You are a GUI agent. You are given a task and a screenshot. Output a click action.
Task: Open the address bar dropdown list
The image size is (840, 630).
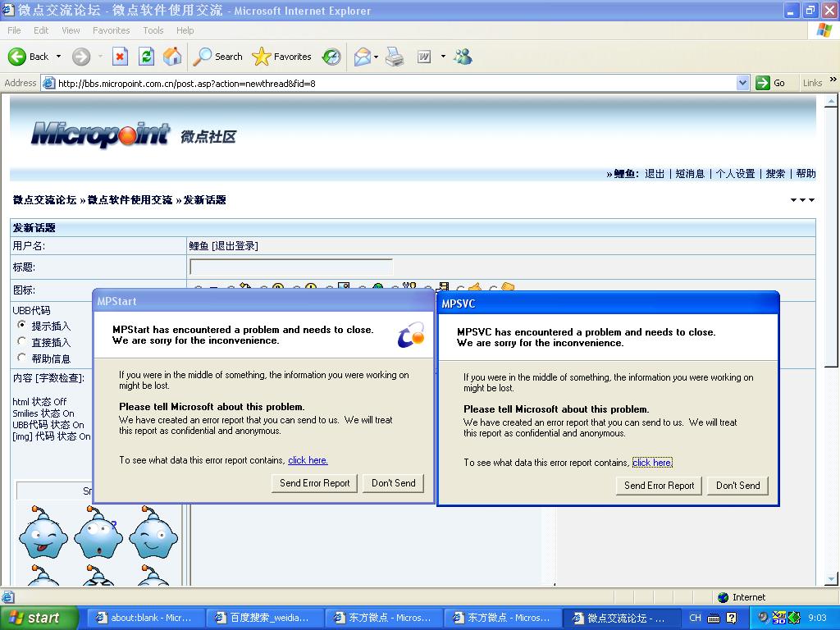tap(742, 83)
